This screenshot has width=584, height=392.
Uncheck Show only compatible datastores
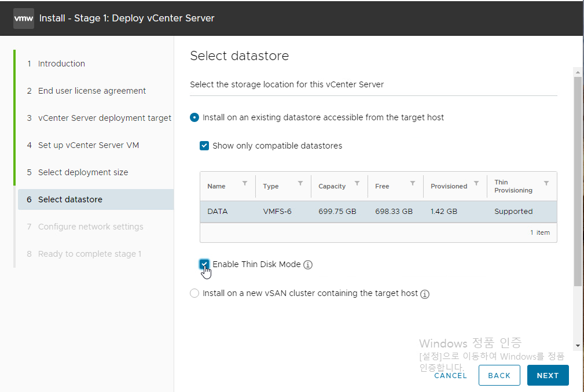coord(204,146)
